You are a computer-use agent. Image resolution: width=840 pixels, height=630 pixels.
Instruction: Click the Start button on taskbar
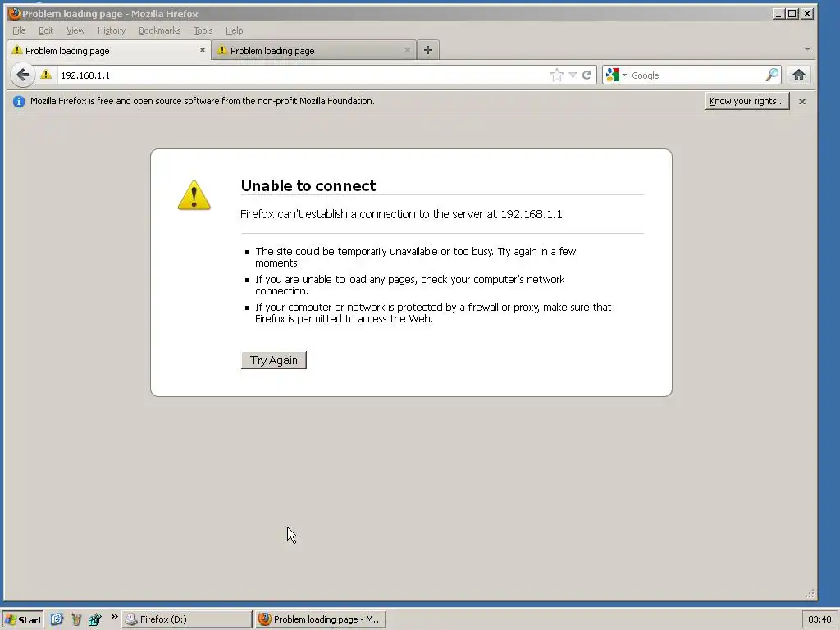(x=22, y=619)
